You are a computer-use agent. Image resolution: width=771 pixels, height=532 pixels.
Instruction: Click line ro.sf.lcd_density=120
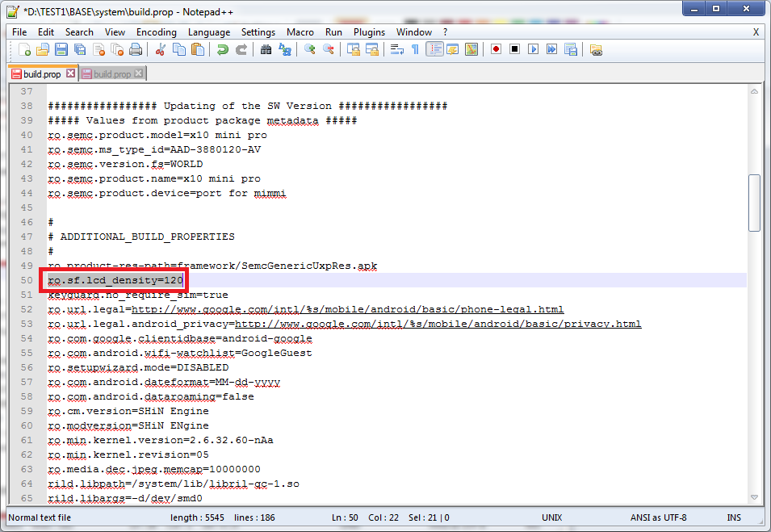(115, 280)
